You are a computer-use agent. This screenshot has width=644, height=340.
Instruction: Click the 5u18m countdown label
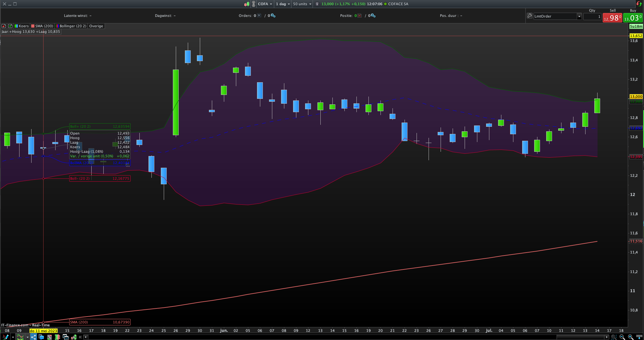click(x=636, y=26)
